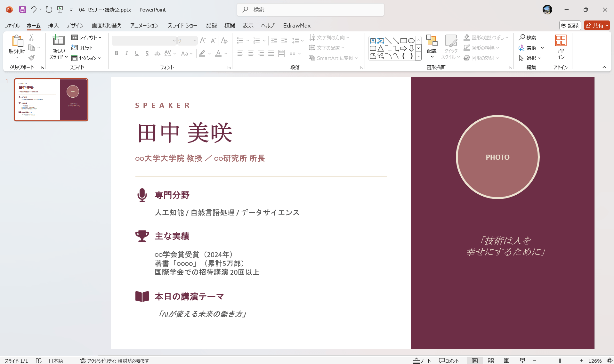Start slideshow from the status bar icon

click(x=522, y=360)
